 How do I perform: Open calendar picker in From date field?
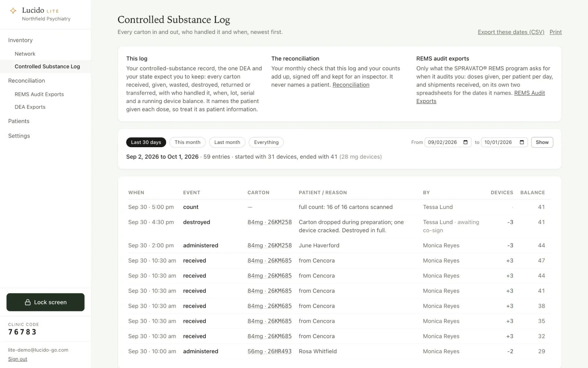click(465, 142)
